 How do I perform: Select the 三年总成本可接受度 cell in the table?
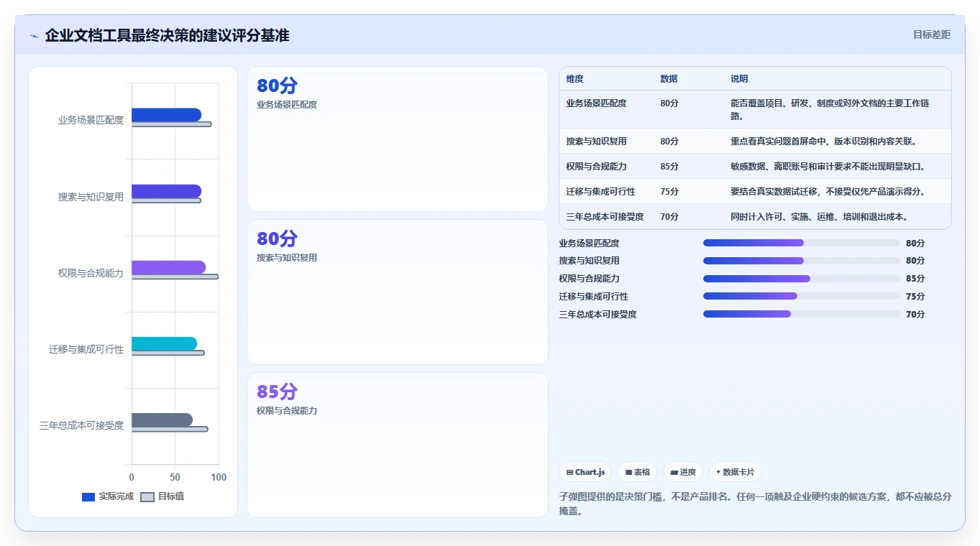(605, 217)
